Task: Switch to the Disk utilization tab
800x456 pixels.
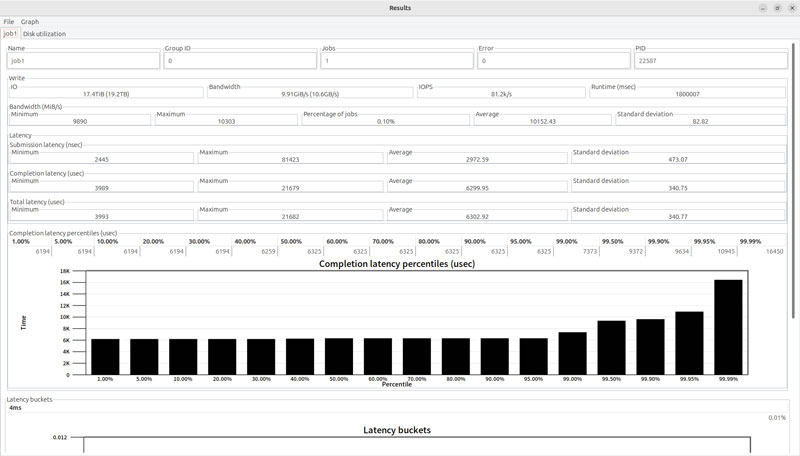Action: [44, 33]
